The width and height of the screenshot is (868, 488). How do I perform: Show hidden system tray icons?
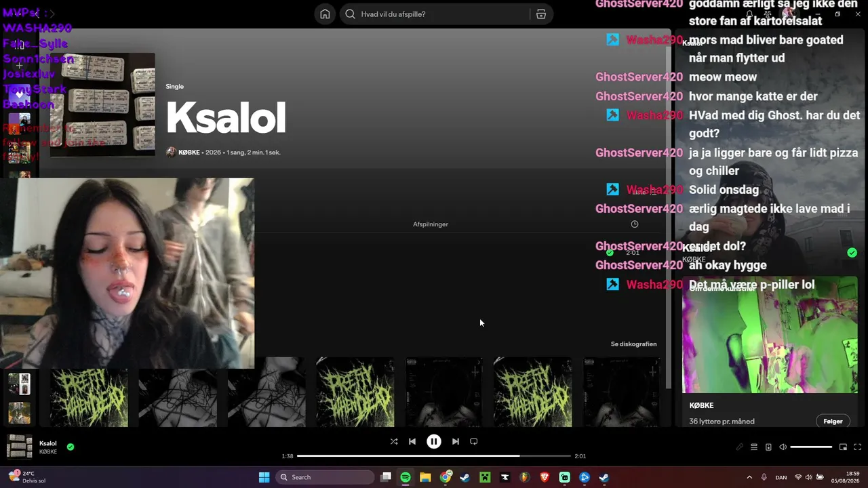click(x=749, y=477)
